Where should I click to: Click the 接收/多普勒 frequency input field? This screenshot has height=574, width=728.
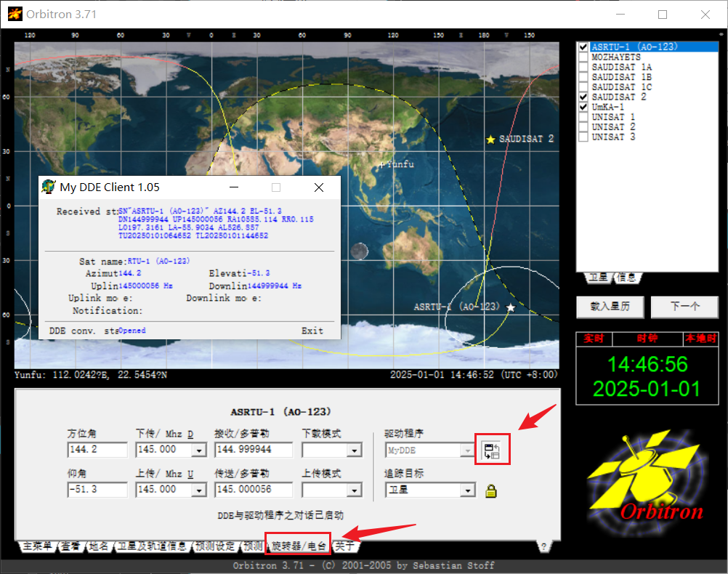coord(253,450)
